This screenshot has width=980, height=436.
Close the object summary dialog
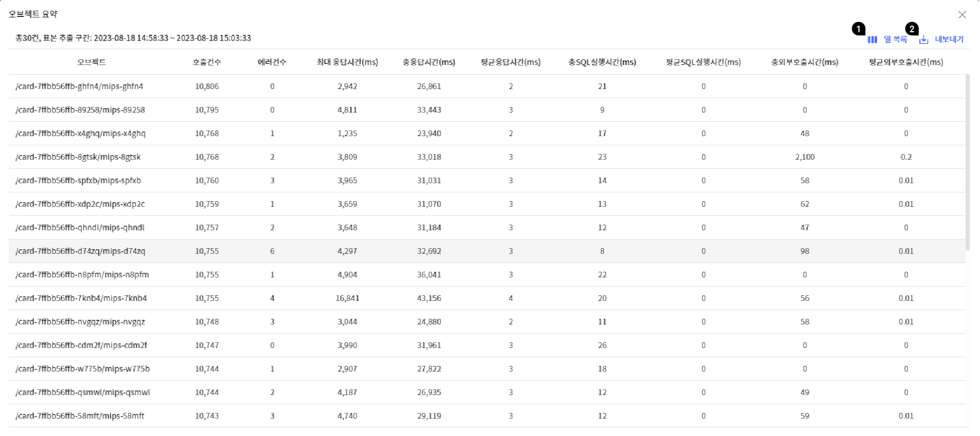[962, 14]
